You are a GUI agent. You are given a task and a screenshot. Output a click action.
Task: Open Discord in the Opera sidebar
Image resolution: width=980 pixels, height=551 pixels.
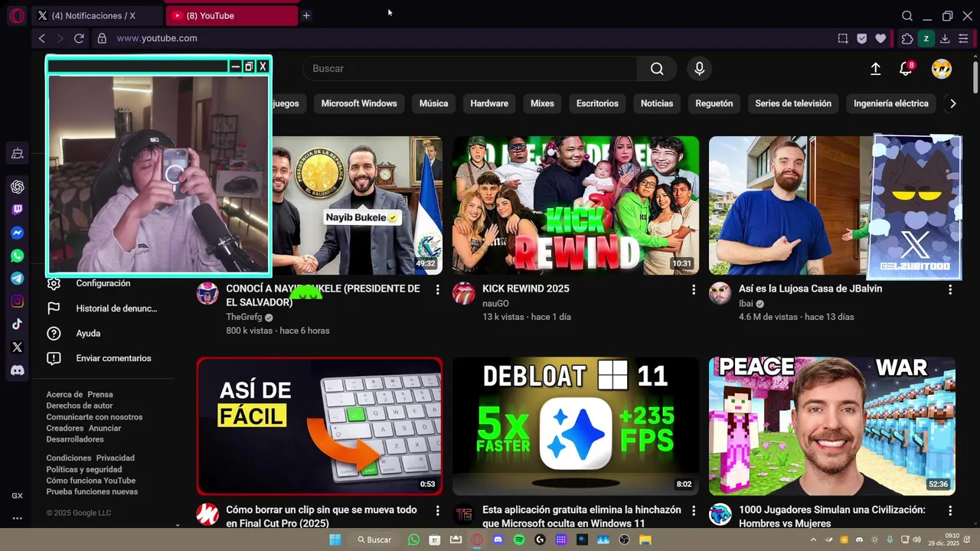pyautogui.click(x=17, y=370)
